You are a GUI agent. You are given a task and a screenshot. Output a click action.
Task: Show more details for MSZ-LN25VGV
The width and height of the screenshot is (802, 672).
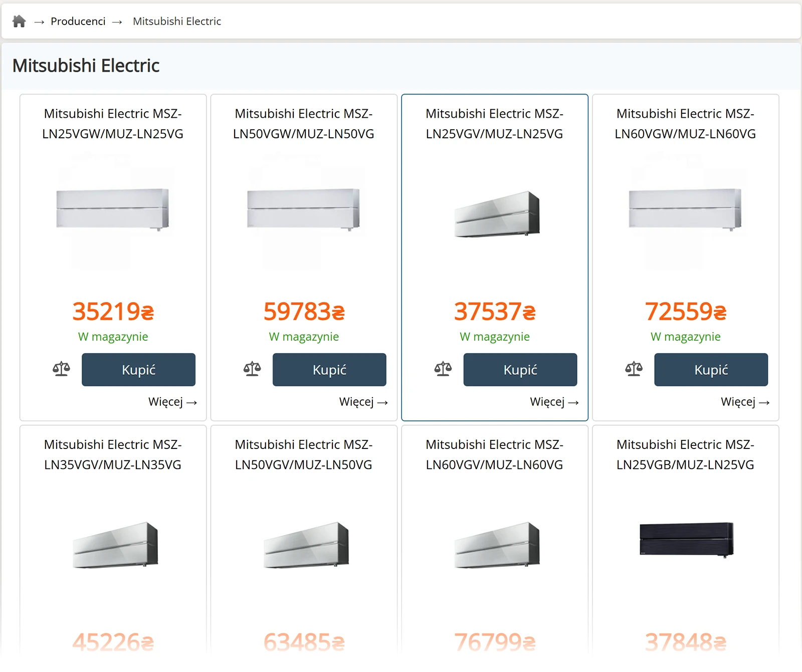[x=554, y=402]
